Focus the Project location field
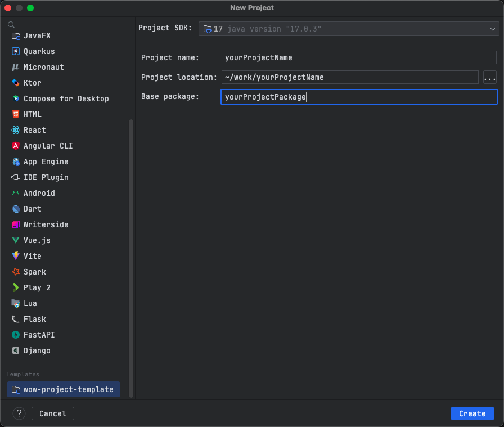Screen dimensions: 504x427 (x=350, y=77)
